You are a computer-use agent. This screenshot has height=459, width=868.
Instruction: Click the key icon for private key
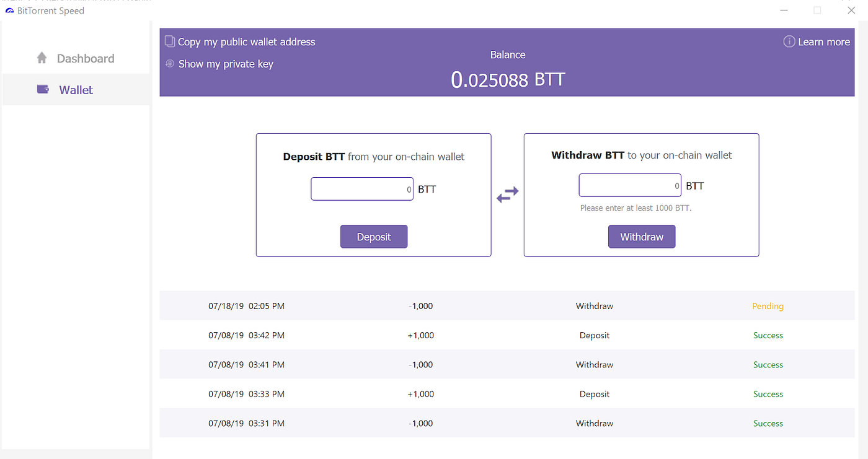click(169, 63)
